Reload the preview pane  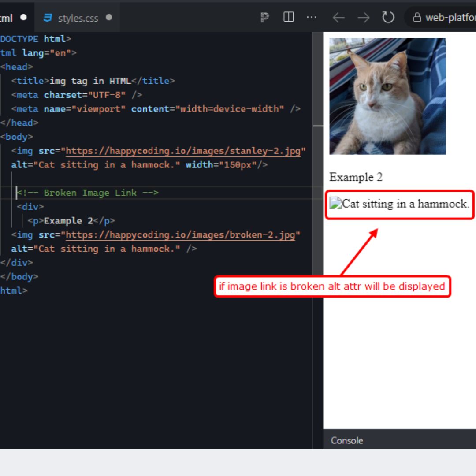pos(388,17)
